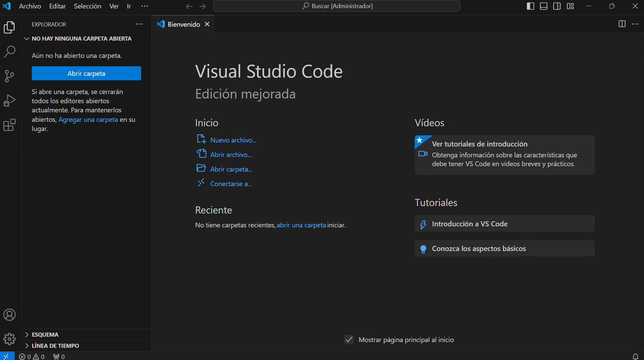Click the remote window status bar icon

[6, 356]
